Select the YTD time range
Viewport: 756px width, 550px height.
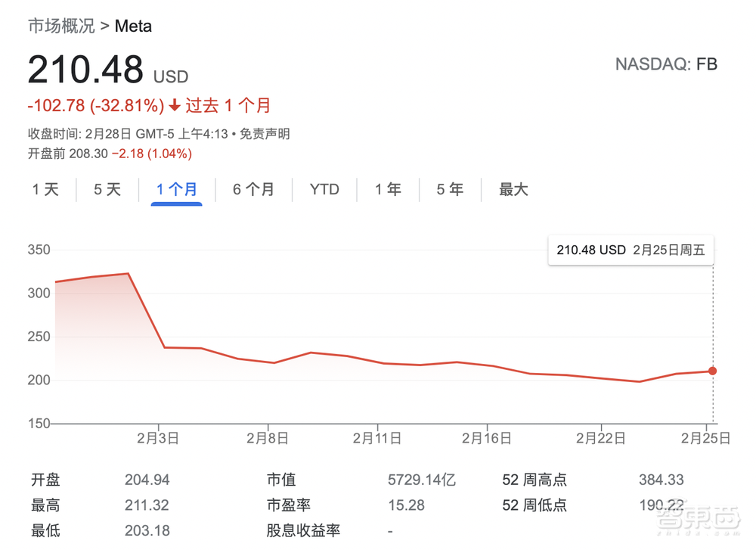point(324,189)
